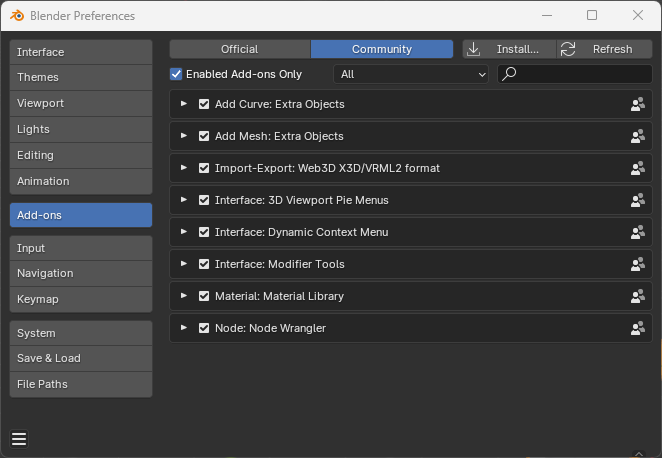This screenshot has width=662, height=458.
Task: Click Interface: Dynamic Context Menu label
Action: (301, 232)
